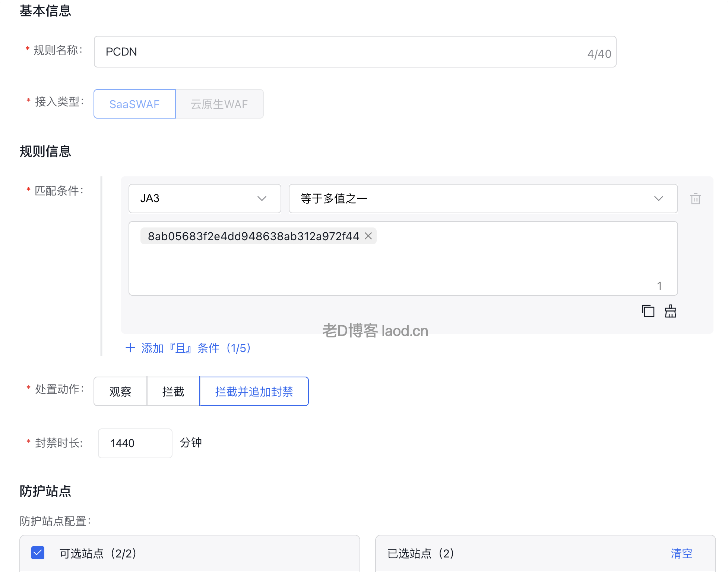Image resolution: width=728 pixels, height=572 pixels.
Task: Remove the 8ab05683 JA3 value tag
Action: (368, 236)
